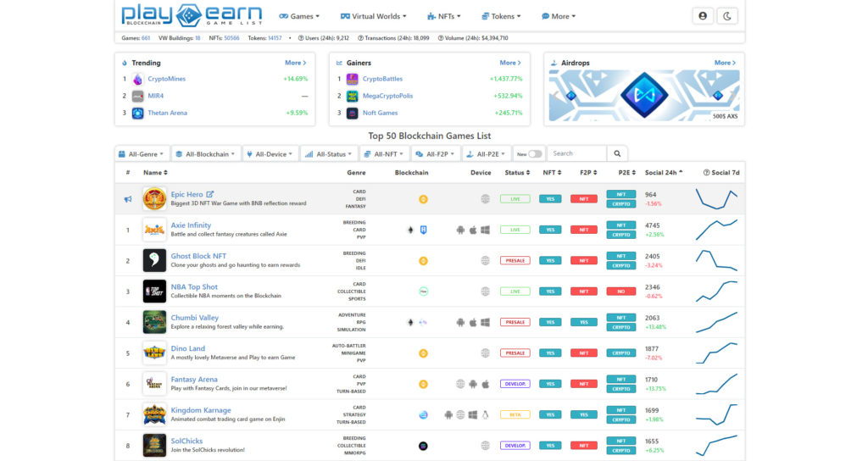Click the Epic Hero megaphone promoted icon
Screen dimensions: 868x461
click(128, 199)
